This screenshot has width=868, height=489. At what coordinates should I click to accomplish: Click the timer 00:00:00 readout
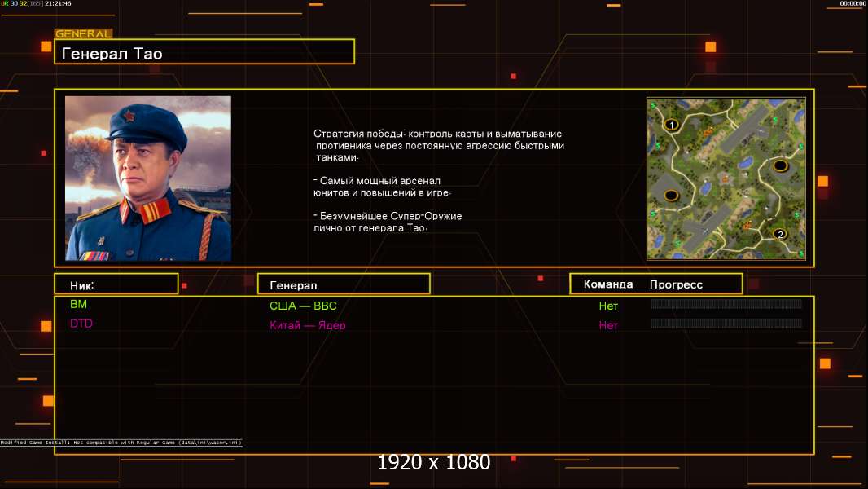853,3
